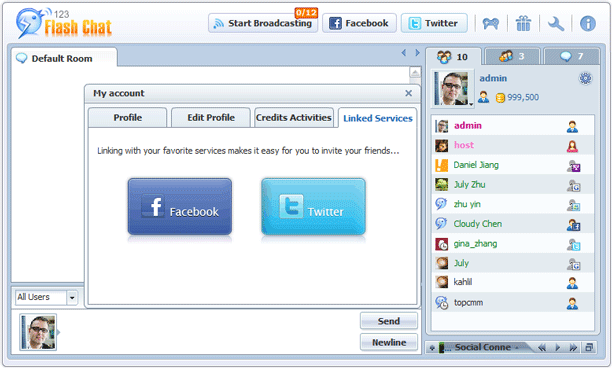The image size is (612, 368).
Task: Click the female user icon beside host
Action: coord(572,146)
